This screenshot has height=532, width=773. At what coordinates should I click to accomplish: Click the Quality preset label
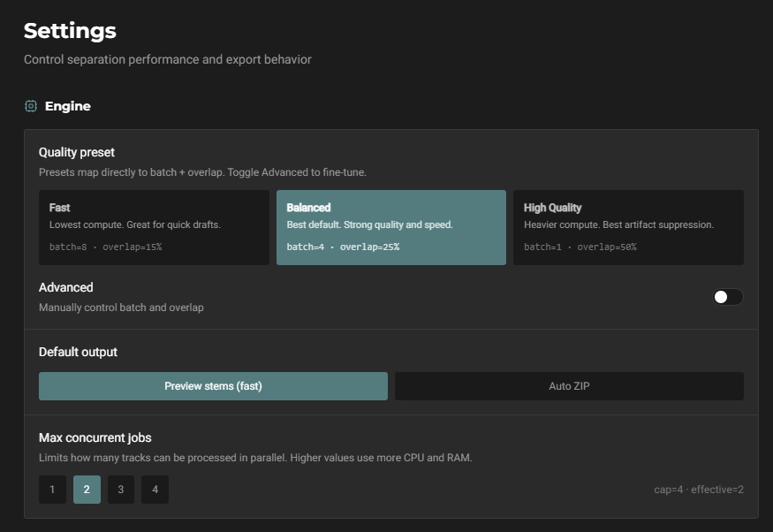[77, 152]
